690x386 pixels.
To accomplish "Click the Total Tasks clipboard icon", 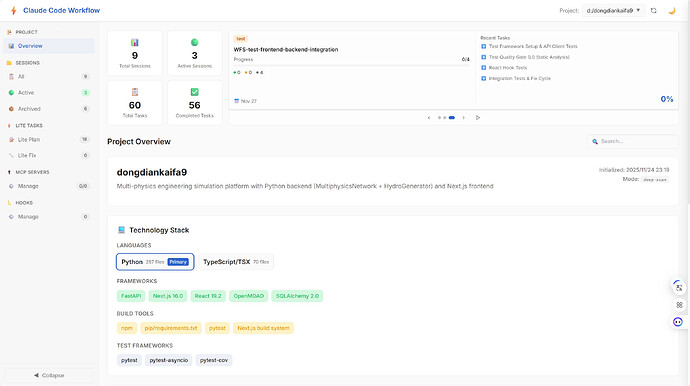I will pyautogui.click(x=135, y=92).
